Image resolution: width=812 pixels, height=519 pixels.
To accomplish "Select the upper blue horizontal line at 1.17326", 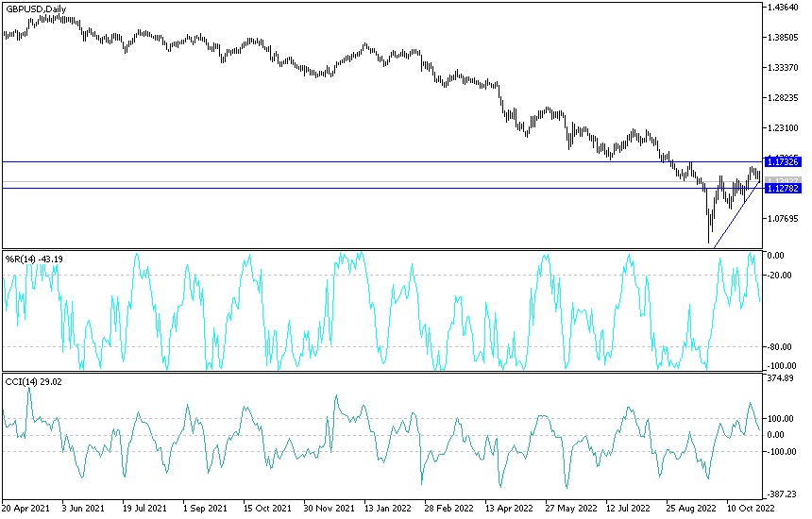I will pyautogui.click(x=382, y=162).
